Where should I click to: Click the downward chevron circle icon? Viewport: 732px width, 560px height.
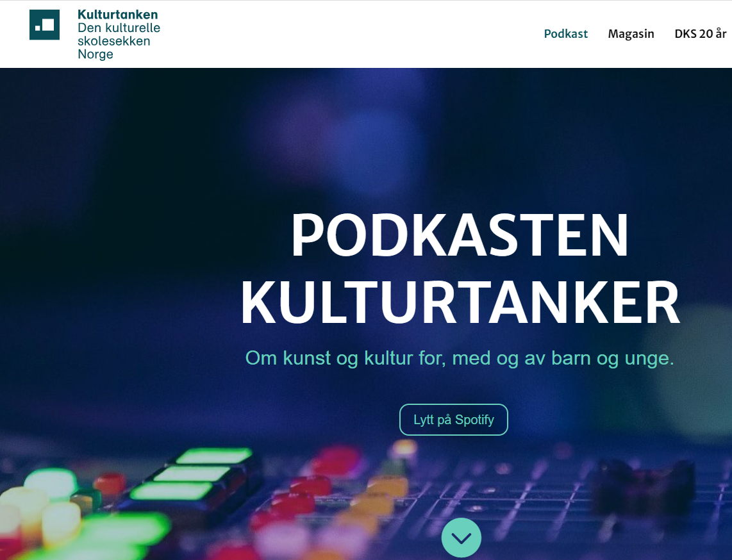tap(462, 537)
